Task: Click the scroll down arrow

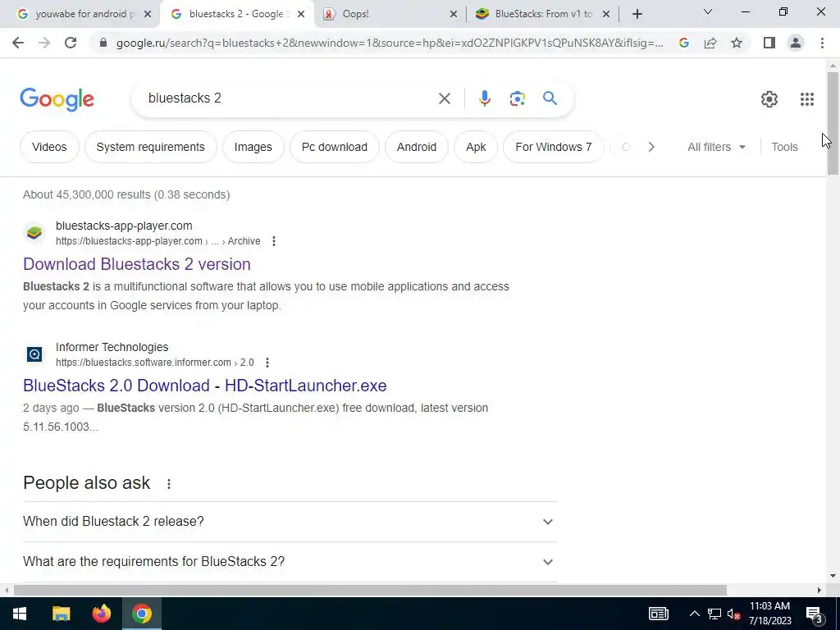Action: click(x=833, y=576)
